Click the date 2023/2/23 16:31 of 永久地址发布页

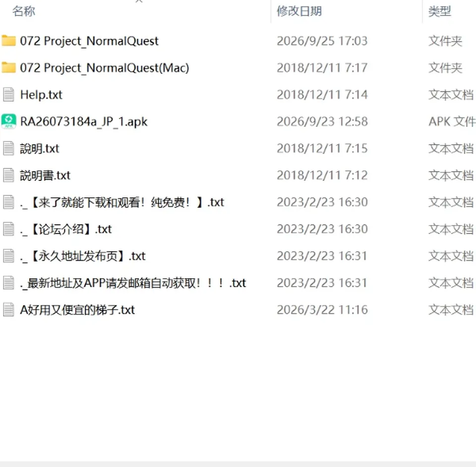[322, 256]
